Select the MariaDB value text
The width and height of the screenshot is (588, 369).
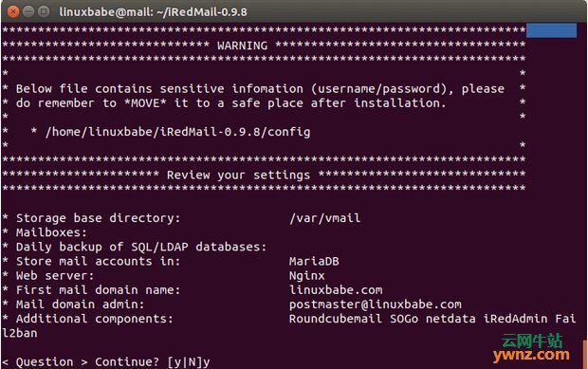coord(314,261)
